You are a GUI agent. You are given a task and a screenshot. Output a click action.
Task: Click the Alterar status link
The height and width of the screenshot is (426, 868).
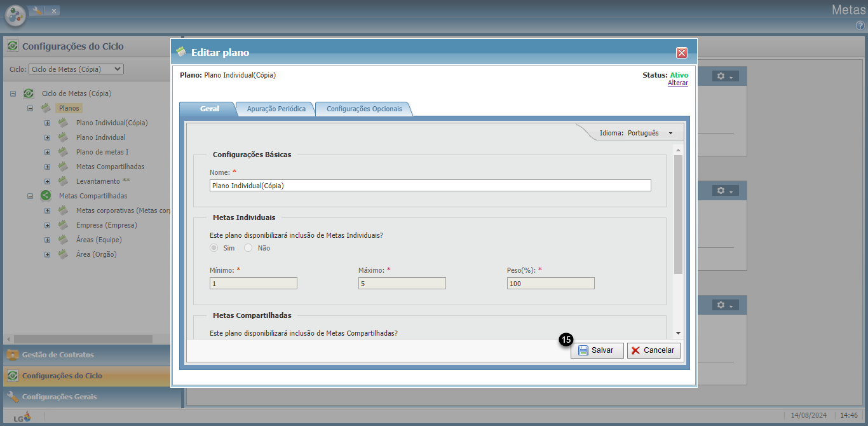(677, 83)
